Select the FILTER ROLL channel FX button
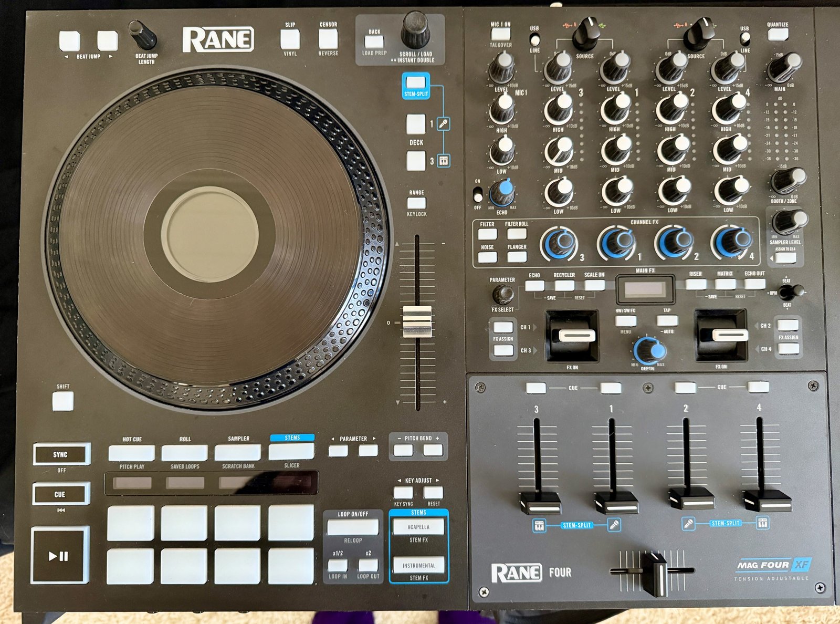The height and width of the screenshot is (624, 840). 517,234
